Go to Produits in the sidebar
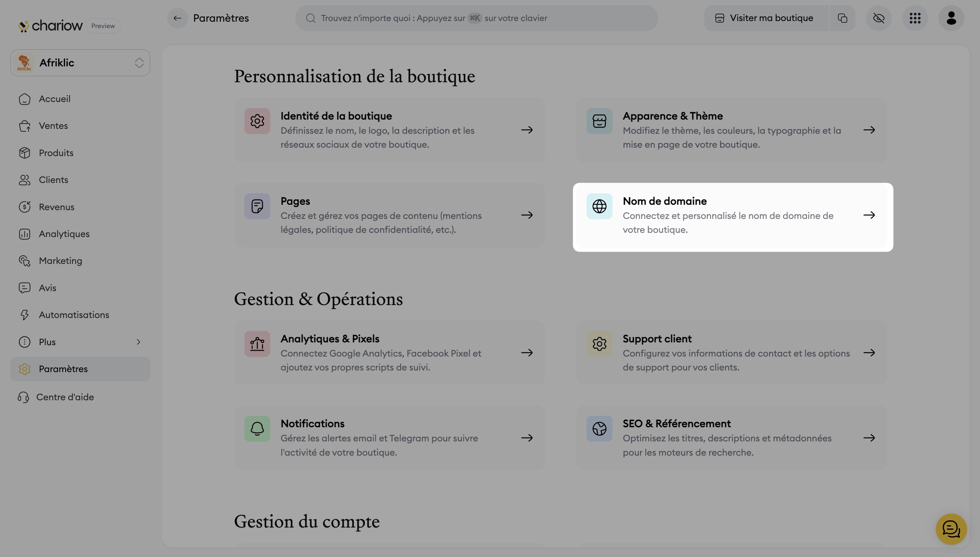Image resolution: width=980 pixels, height=557 pixels. click(x=56, y=153)
